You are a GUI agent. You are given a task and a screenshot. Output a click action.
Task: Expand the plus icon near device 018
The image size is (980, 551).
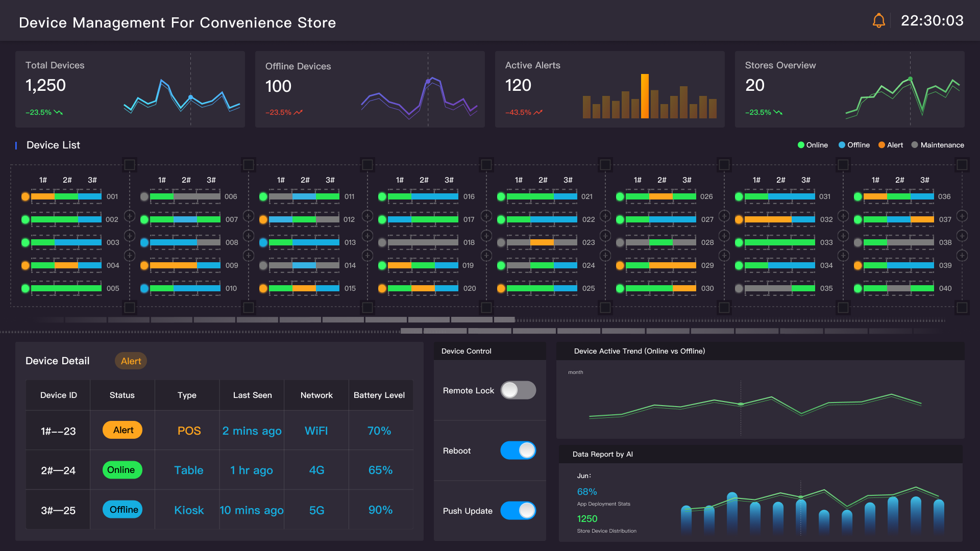486,236
